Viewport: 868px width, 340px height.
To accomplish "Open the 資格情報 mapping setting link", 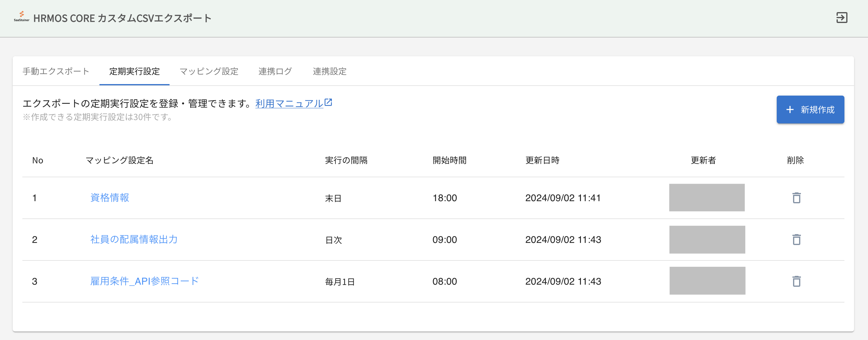I will [x=109, y=198].
